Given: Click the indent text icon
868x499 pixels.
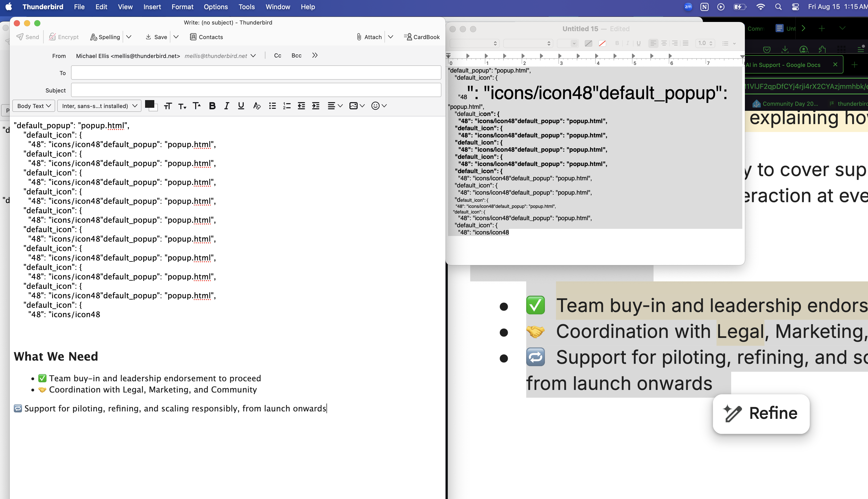Looking at the screenshot, I should click(x=316, y=106).
